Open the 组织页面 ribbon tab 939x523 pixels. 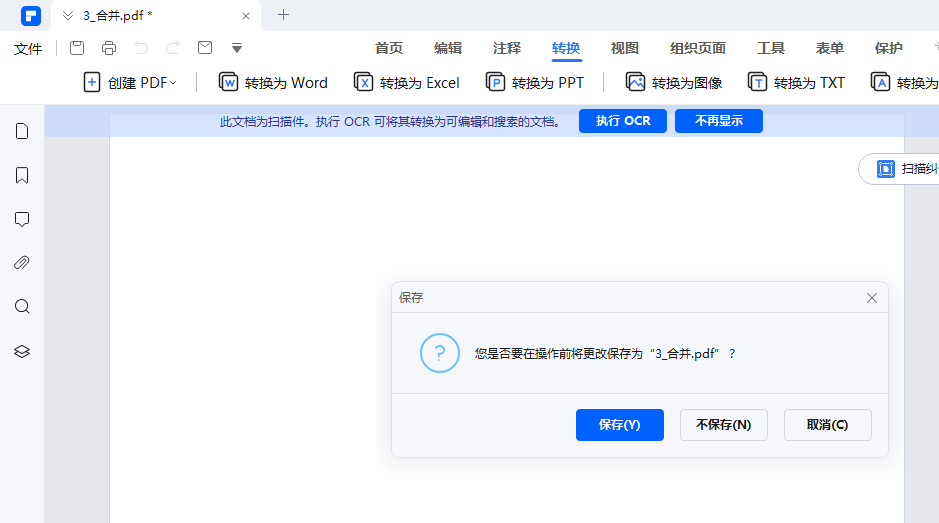click(x=698, y=48)
